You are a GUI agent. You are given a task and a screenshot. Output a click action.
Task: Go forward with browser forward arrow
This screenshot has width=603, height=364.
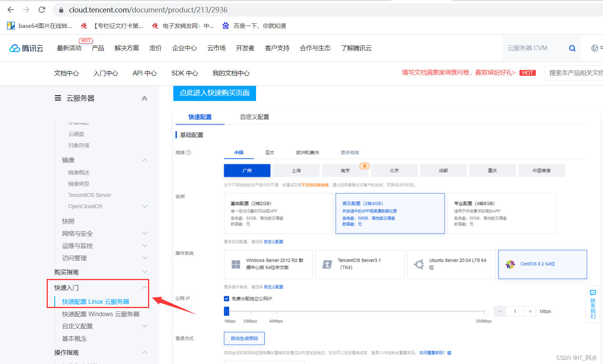coord(26,10)
